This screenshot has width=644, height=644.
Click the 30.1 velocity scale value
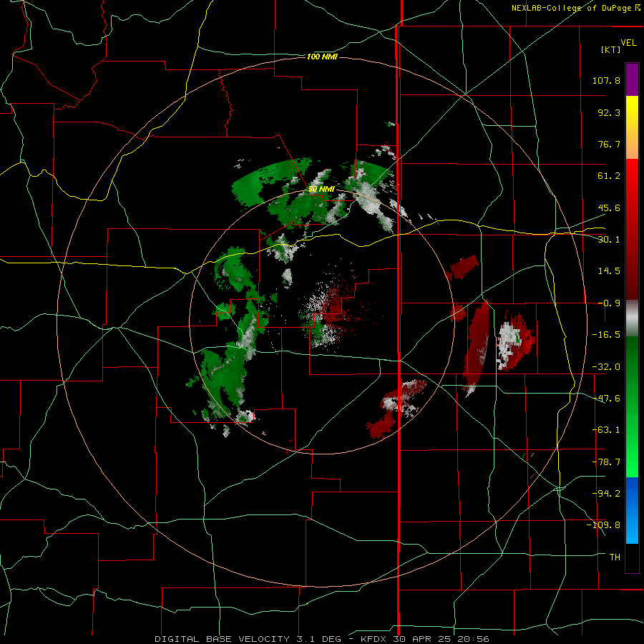(609, 240)
